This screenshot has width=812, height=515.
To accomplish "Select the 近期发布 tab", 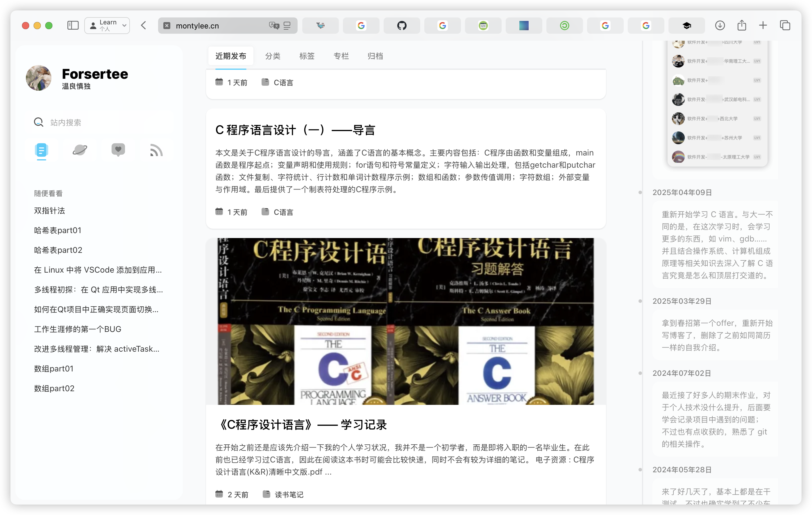I will click(x=231, y=56).
